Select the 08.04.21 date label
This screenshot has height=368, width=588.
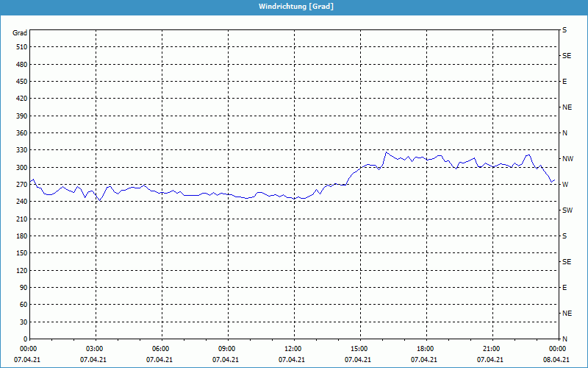tap(556, 360)
